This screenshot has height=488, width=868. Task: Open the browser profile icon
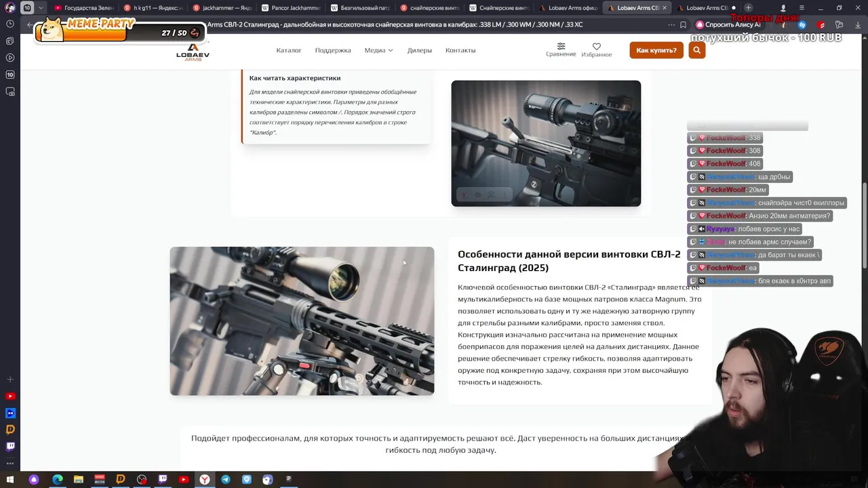click(783, 7)
